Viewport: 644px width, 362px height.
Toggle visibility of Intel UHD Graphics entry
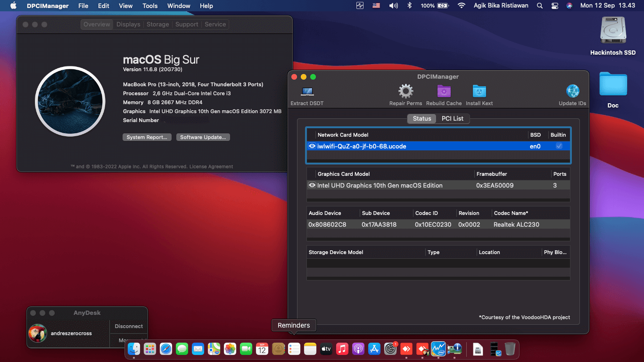pyautogui.click(x=312, y=185)
